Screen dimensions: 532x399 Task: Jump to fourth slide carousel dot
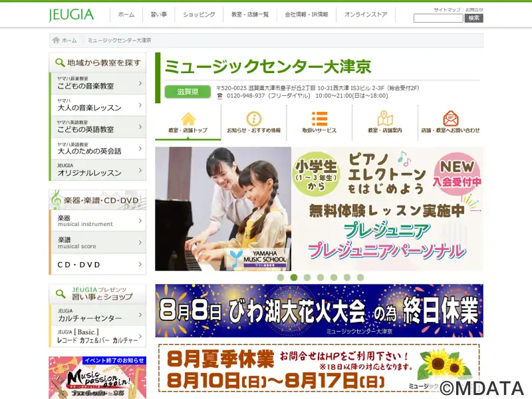(321, 277)
